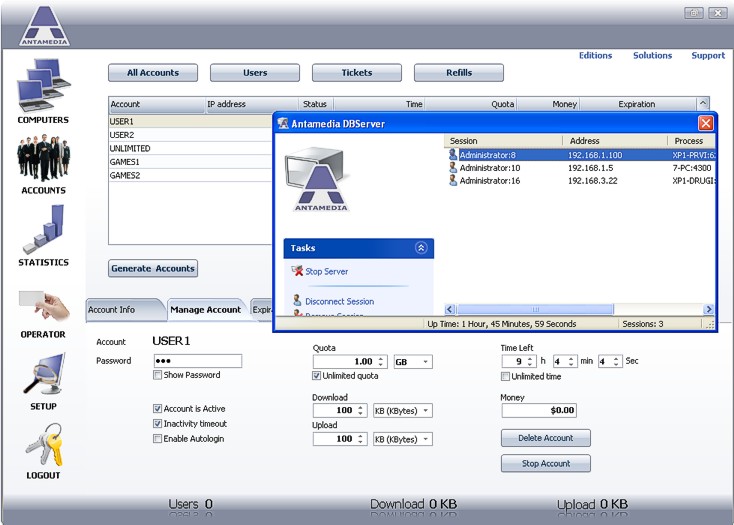This screenshot has width=734, height=525.
Task: Close the Antamedia DBServer window
Action: pyautogui.click(x=706, y=123)
